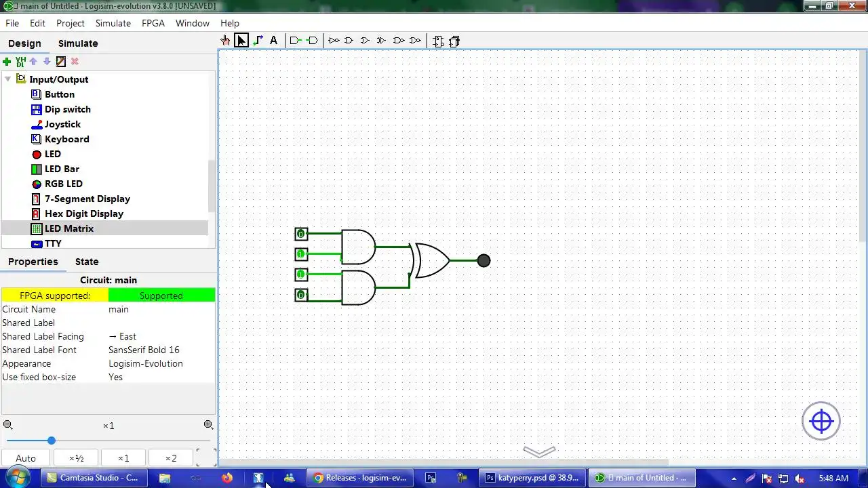The width and height of the screenshot is (868, 488).
Task: Select the Dip switch component
Action: [68, 109]
